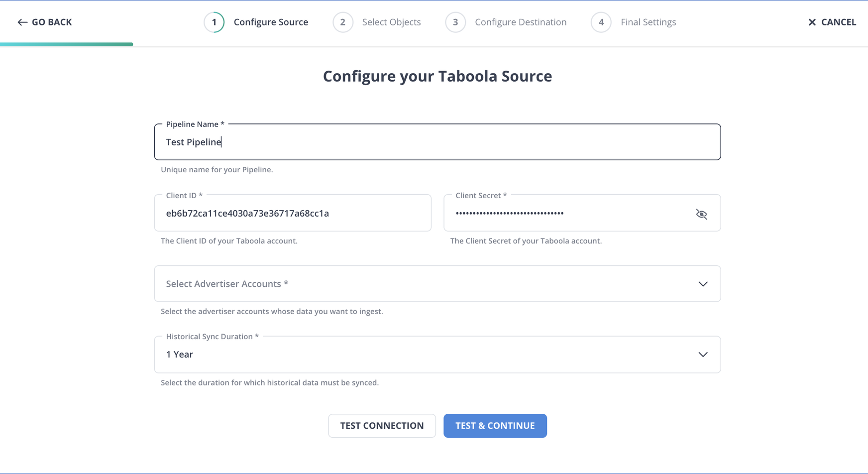The image size is (868, 474).
Task: Click the GO BACK arrow link
Action: pyautogui.click(x=44, y=22)
